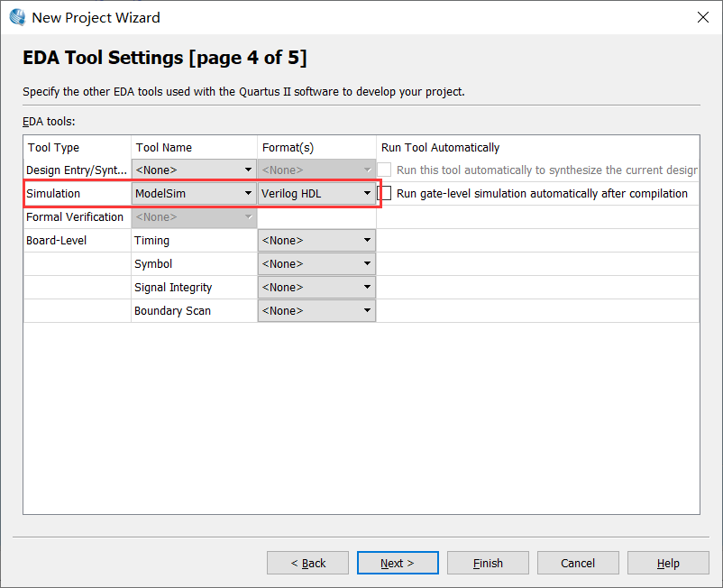Tick the disabled synthesize-automatically checkbox
This screenshot has width=723, height=588.
385,170
